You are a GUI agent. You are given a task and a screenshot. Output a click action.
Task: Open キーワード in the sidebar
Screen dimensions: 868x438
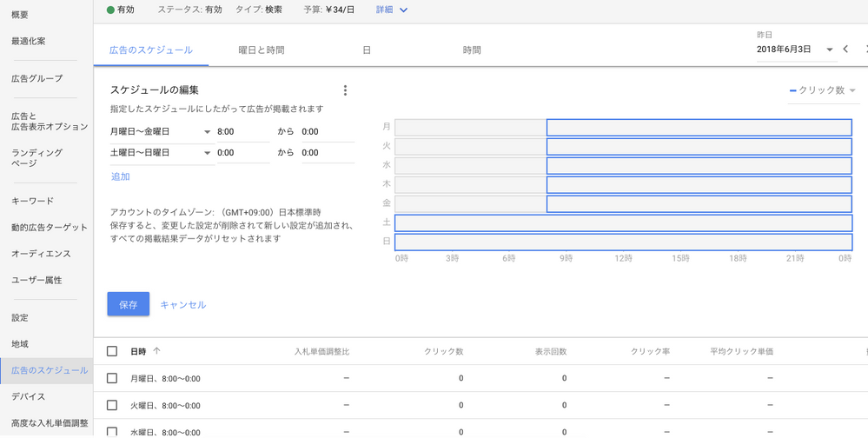click(x=33, y=201)
